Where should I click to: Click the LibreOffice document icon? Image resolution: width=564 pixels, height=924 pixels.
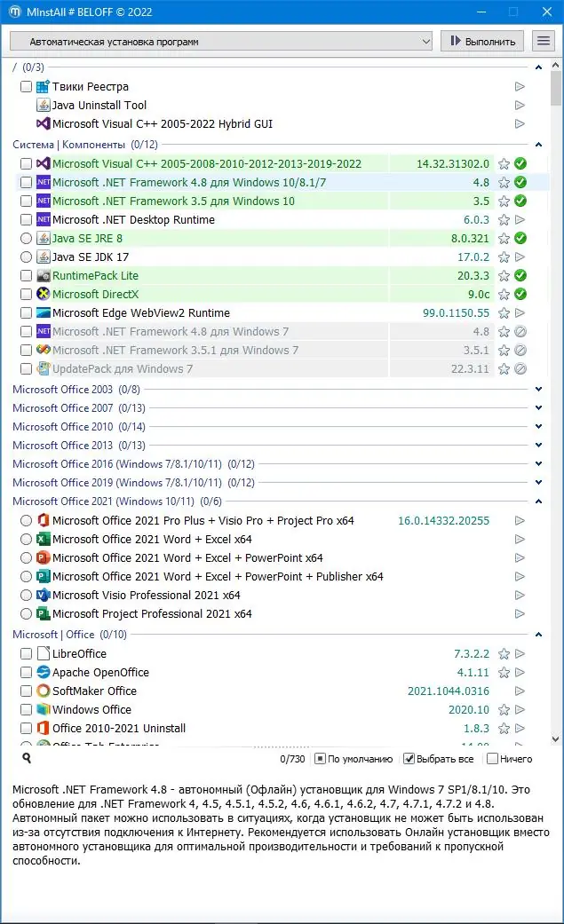tap(44, 654)
